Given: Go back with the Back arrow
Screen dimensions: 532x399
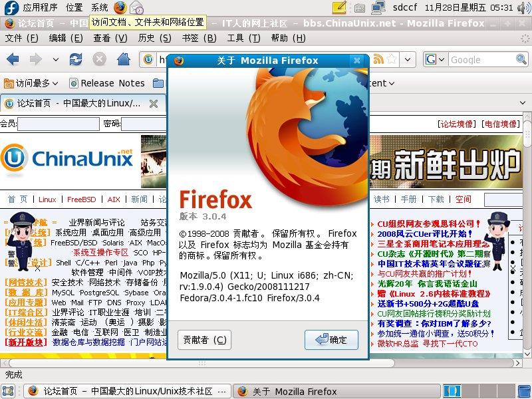Looking at the screenshot, I should click(13, 59).
